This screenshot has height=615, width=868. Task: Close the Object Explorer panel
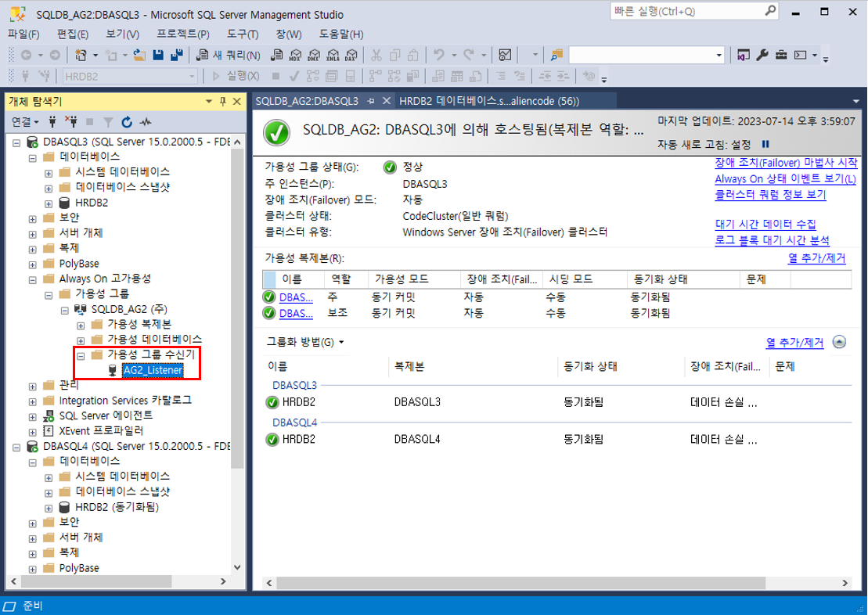(237, 101)
